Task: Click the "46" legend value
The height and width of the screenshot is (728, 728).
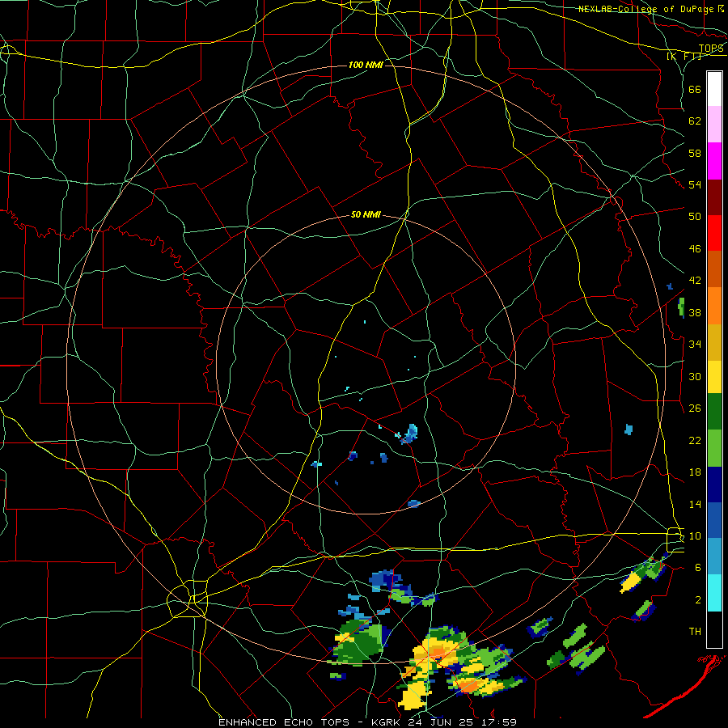Action: pyautogui.click(x=695, y=249)
